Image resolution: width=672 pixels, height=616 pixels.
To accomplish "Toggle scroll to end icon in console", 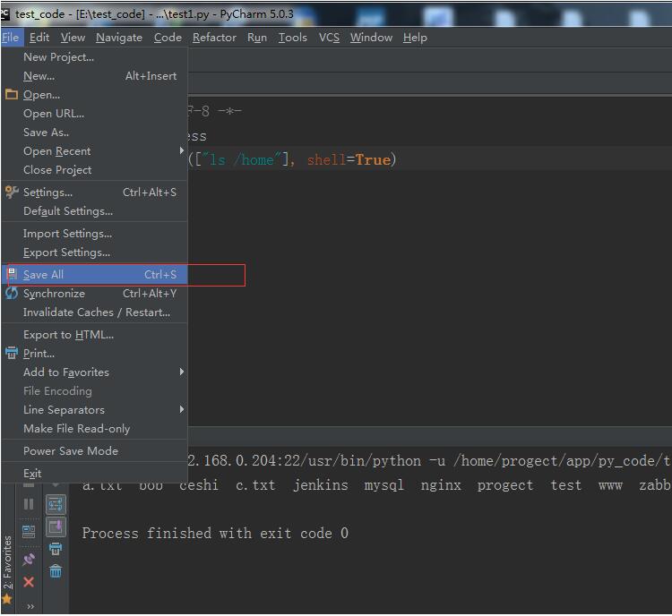I will [x=56, y=527].
